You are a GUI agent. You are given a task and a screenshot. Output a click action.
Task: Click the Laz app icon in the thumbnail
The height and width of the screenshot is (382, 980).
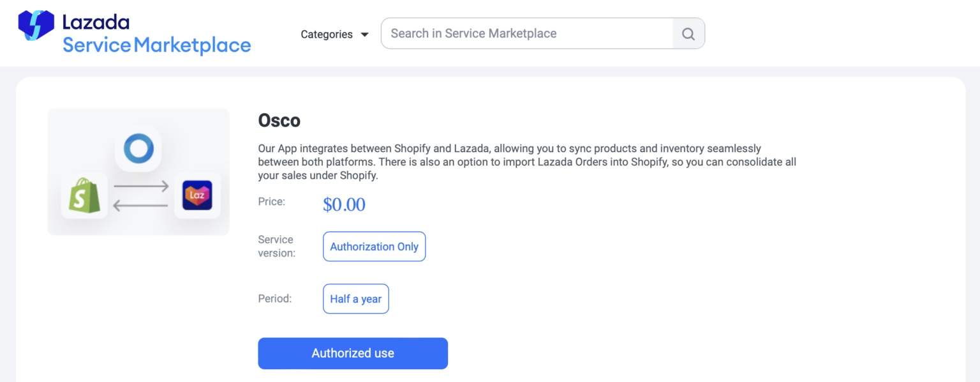(197, 195)
